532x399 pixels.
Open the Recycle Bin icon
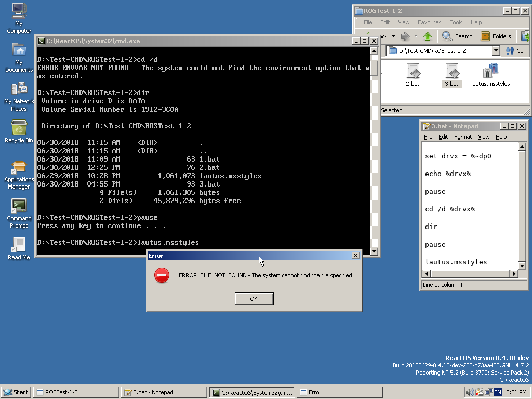[19, 128]
